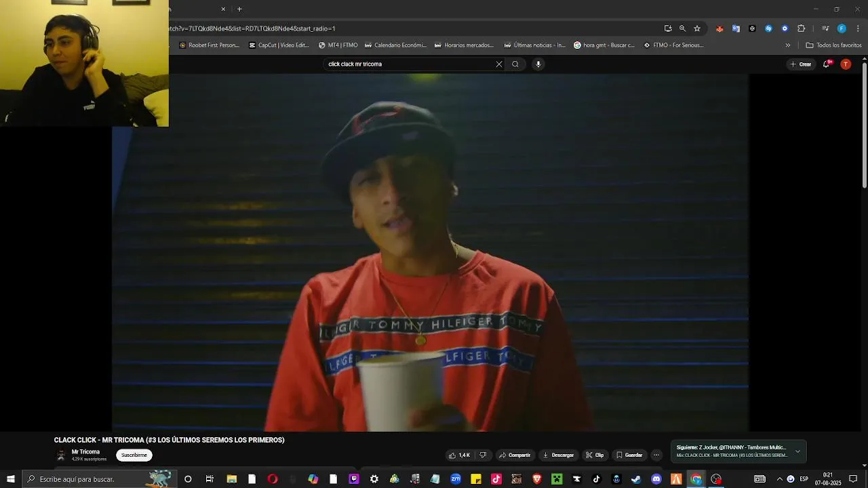
Task: Open CapCut Video Edit bookmark
Action: pos(279,45)
